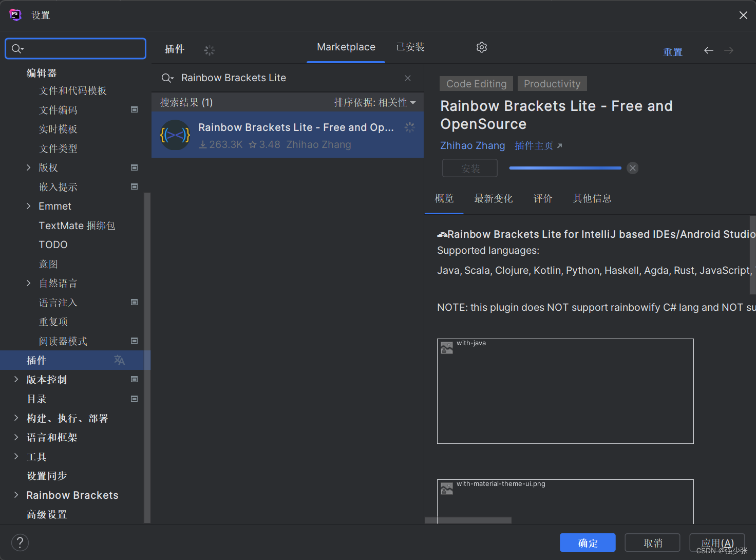The image size is (756, 560).
Task: Expand the Emmet tree node
Action: click(x=29, y=206)
